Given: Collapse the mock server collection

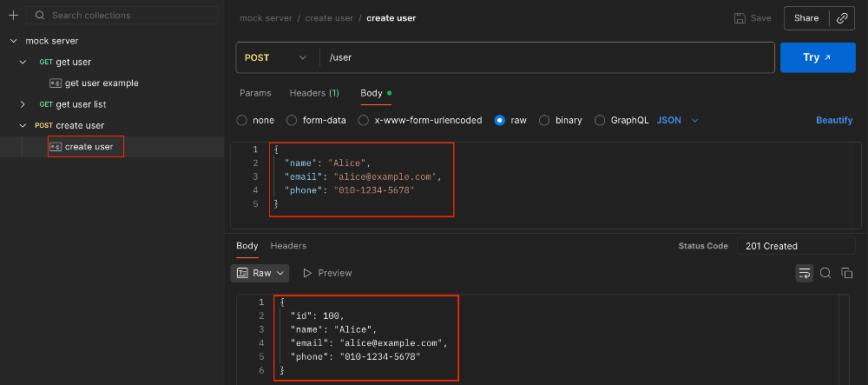Looking at the screenshot, I should (13, 41).
